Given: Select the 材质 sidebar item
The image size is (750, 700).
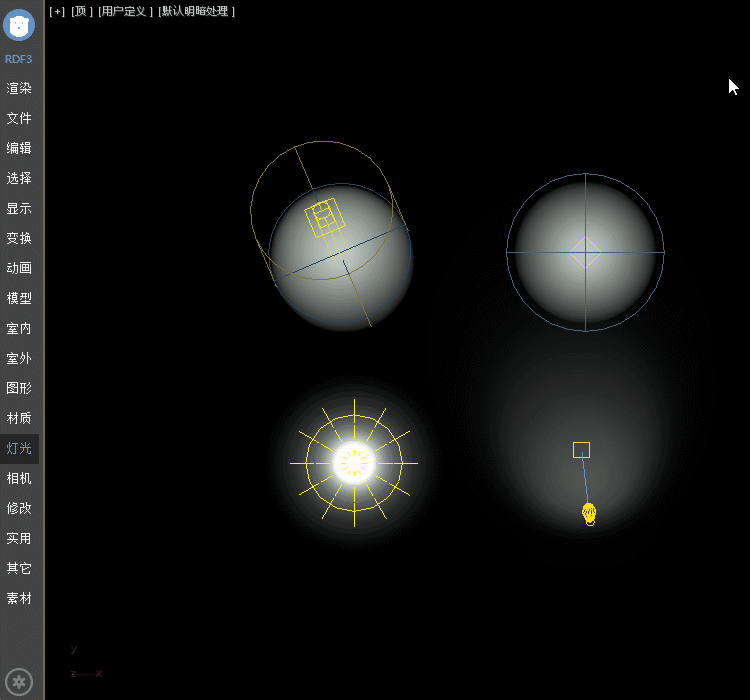Looking at the screenshot, I should pyautogui.click(x=19, y=418).
